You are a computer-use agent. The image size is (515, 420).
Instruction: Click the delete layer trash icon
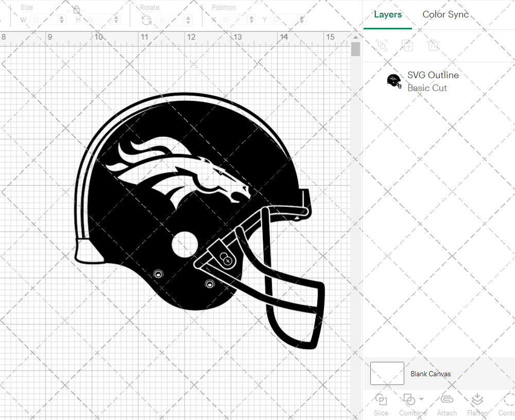[433, 46]
